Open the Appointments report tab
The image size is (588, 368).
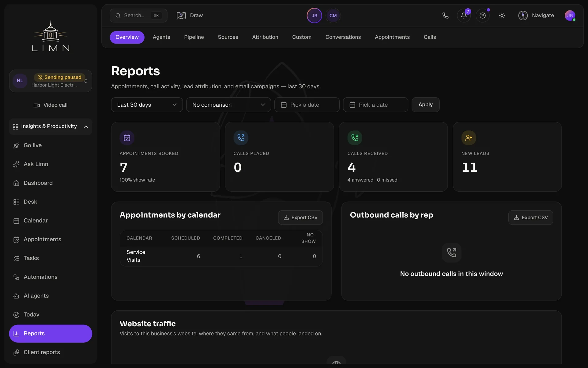point(392,37)
